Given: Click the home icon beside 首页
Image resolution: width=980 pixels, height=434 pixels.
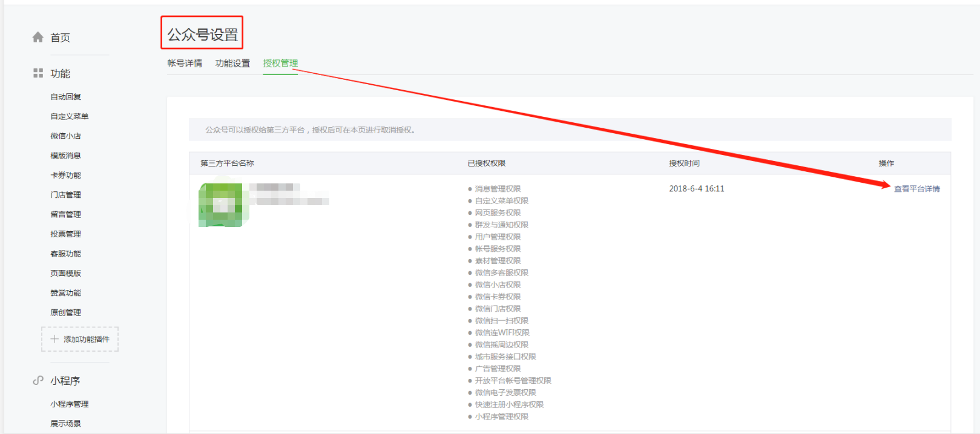Looking at the screenshot, I should pos(38,38).
